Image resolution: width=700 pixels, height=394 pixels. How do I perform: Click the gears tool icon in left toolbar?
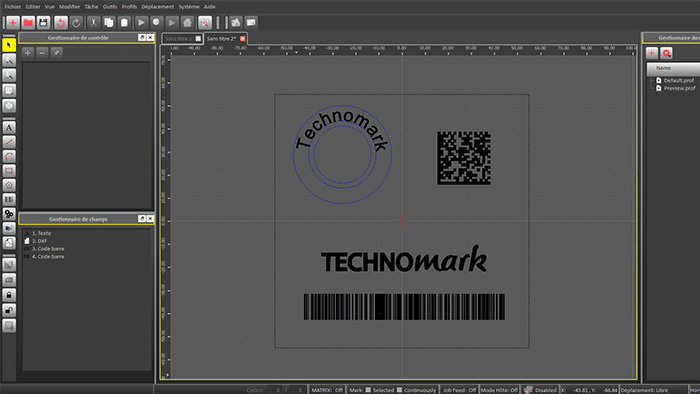point(9,214)
